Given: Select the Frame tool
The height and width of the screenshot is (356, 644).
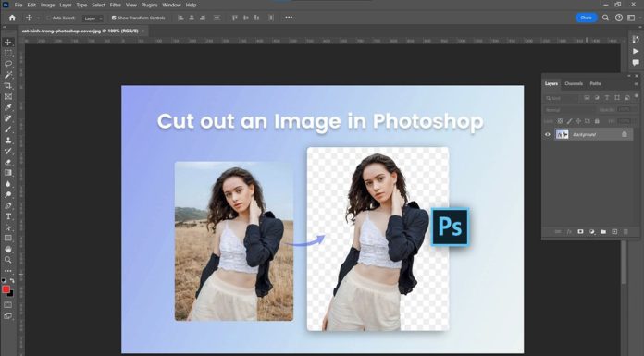Looking at the screenshot, I should click(7, 97).
